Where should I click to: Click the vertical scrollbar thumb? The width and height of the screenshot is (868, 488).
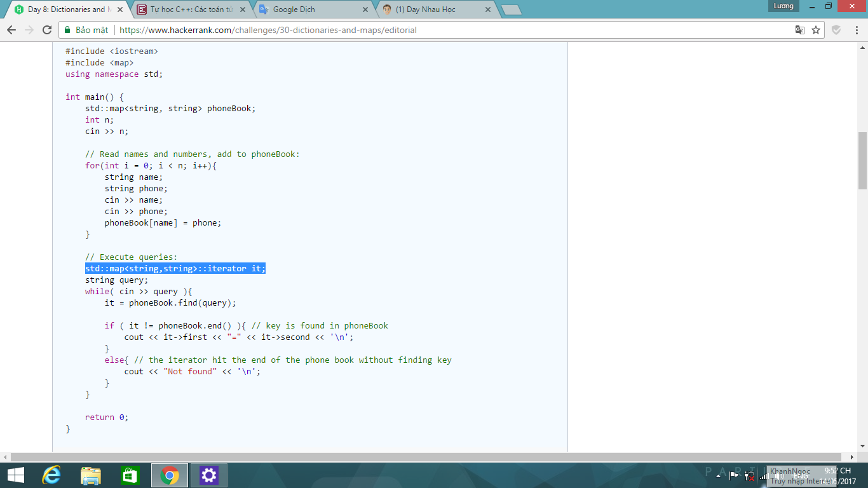[862, 161]
